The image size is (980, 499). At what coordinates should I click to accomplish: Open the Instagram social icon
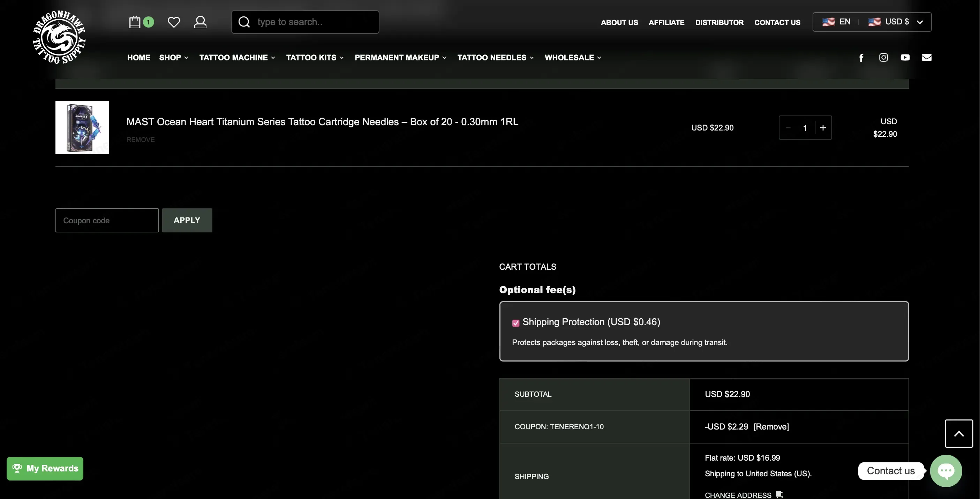tap(883, 58)
